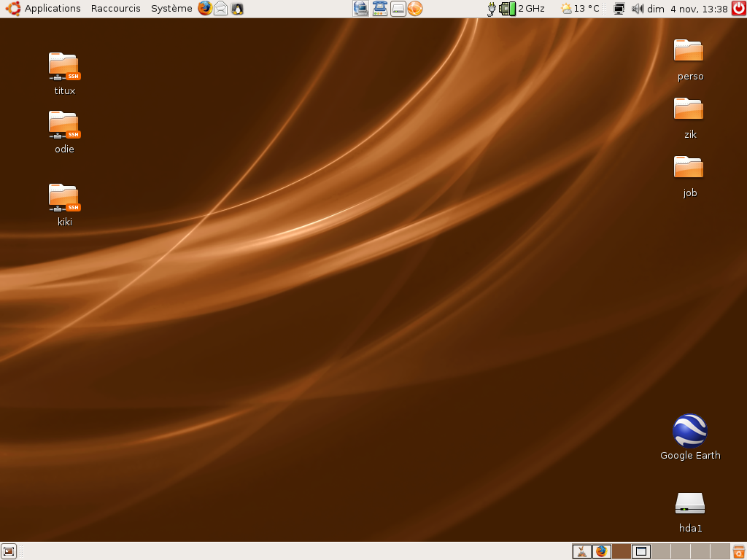Select the kiki SSH folder icon

64,205
